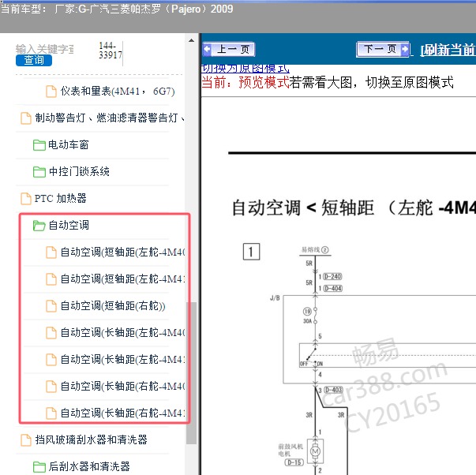This screenshot has height=475, width=476.
Task: Click page icon beside PTC 加热器
Action: coord(26,199)
